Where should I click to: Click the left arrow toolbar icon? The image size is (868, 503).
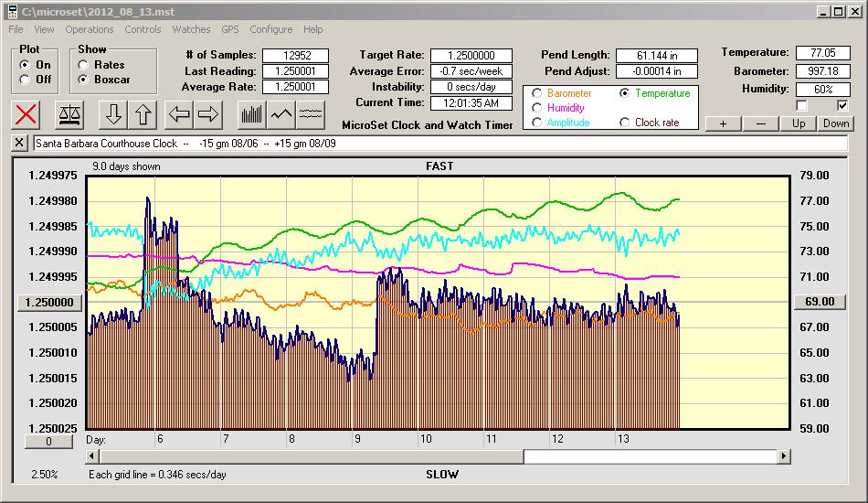(179, 114)
